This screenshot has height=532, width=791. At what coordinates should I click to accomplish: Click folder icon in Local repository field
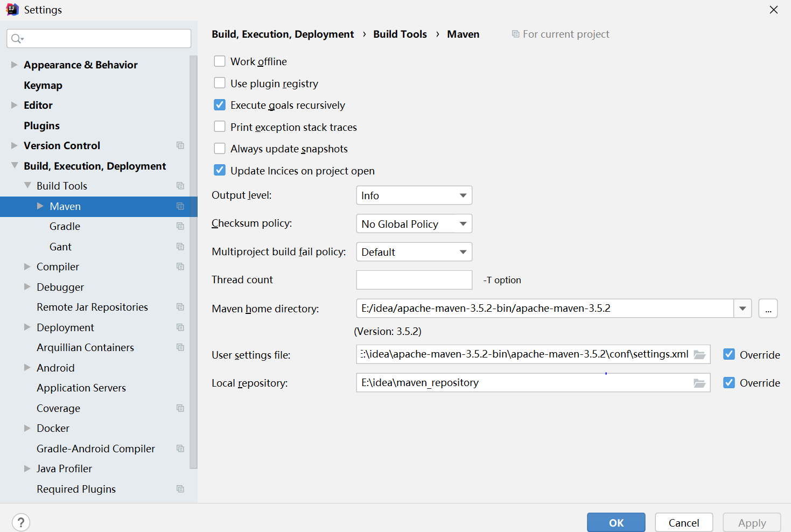click(699, 383)
